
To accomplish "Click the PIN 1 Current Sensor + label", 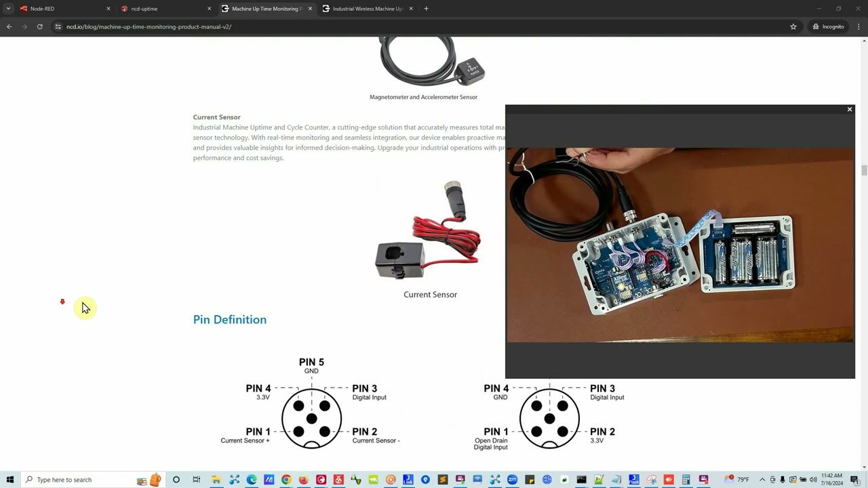I will 245,435.
